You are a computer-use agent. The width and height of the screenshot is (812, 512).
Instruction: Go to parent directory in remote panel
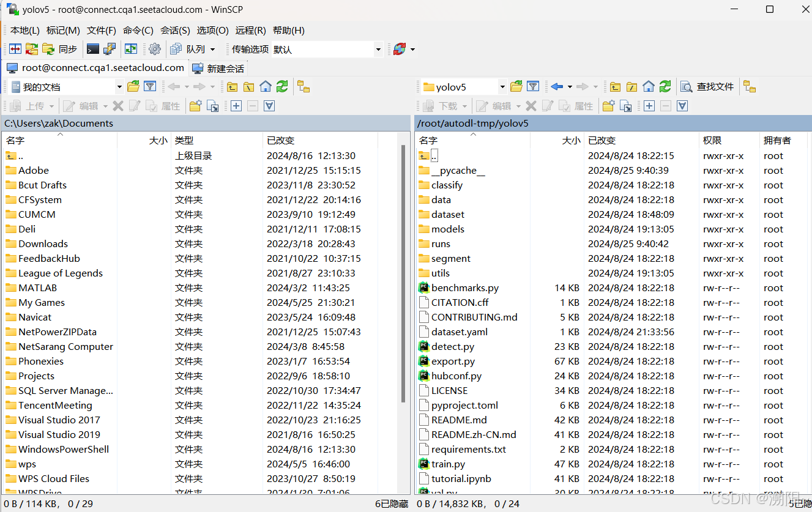pos(616,87)
